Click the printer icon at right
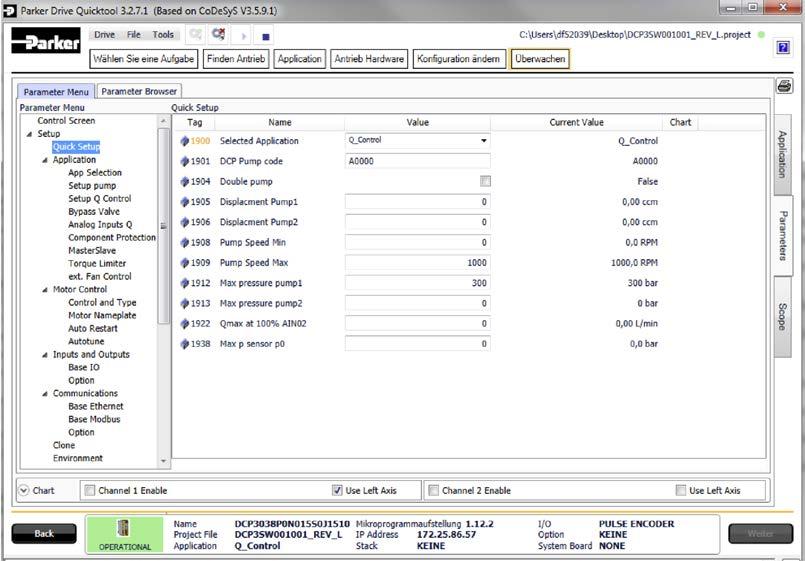Image resolution: width=805 pixels, height=561 pixels. [784, 86]
